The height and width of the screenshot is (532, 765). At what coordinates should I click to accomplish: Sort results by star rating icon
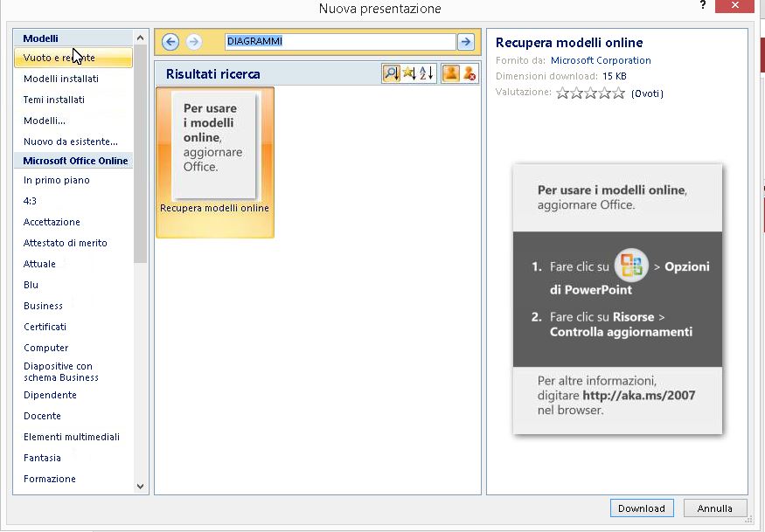pyautogui.click(x=409, y=73)
